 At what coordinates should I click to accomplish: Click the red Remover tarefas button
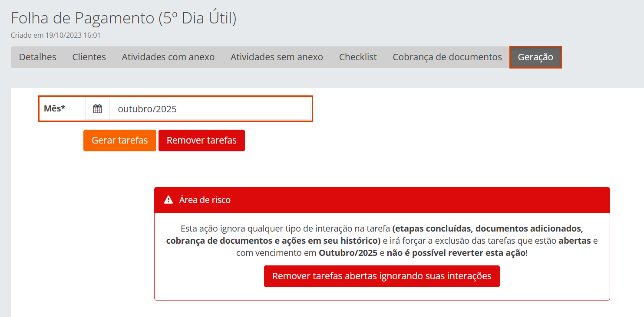(x=201, y=141)
